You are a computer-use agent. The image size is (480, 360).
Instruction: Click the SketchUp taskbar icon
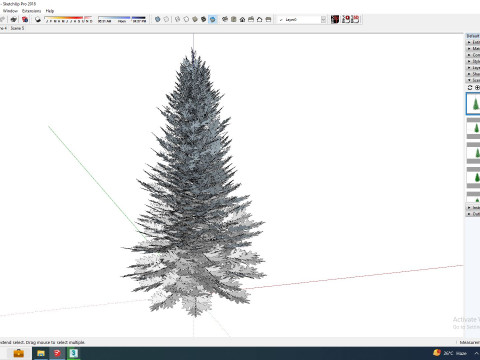click(57, 353)
